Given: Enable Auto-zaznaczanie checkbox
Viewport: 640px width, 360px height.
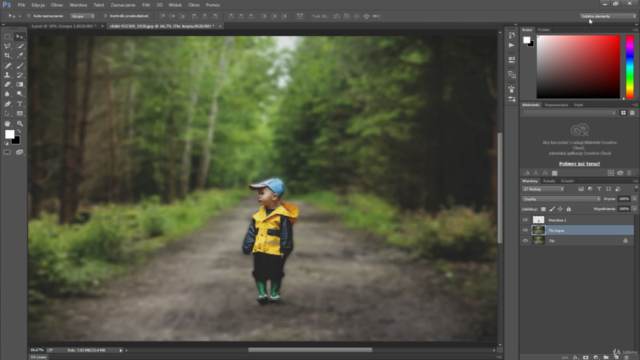Looking at the screenshot, I should pyautogui.click(x=29, y=16).
